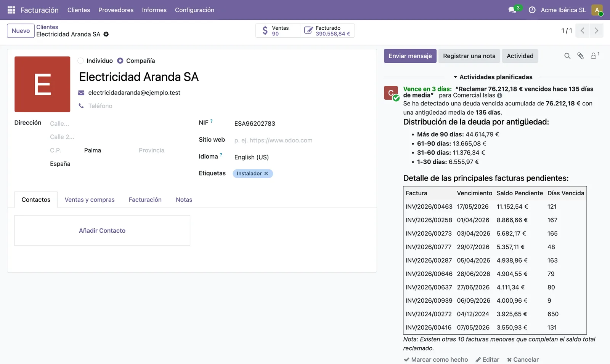Open the user avatar menu

point(597,10)
